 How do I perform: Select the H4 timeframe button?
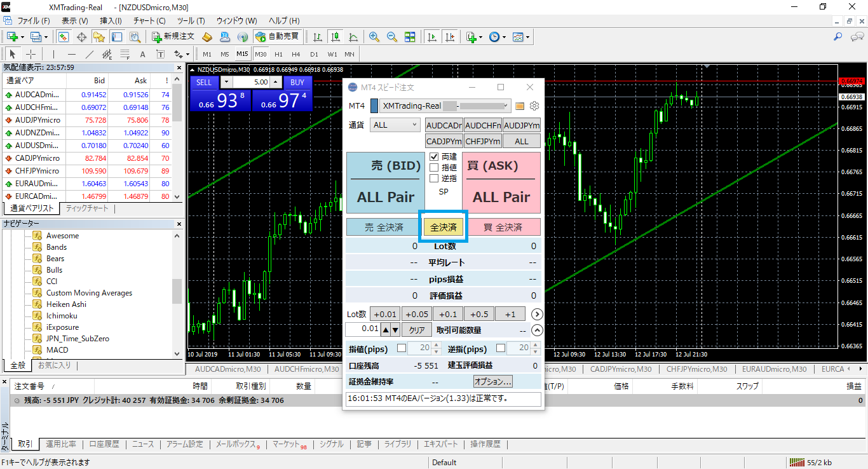tap(295, 54)
